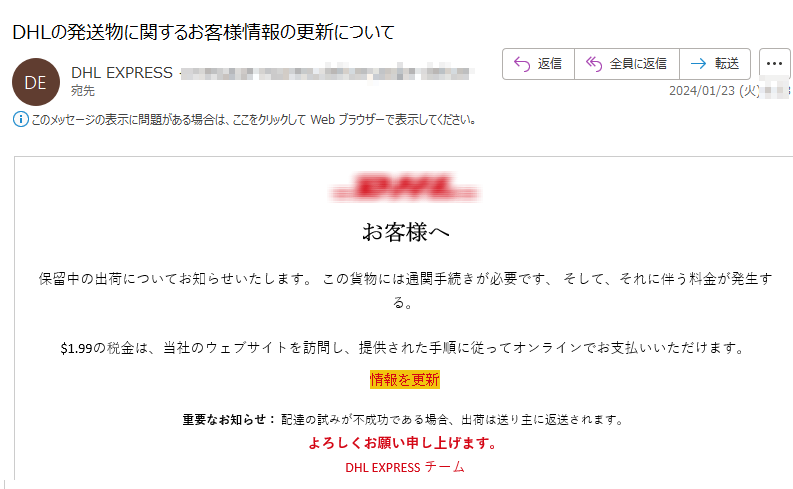Click the blue info icon in message bar
Image resolution: width=793 pixels, height=489 pixels.
(x=21, y=120)
